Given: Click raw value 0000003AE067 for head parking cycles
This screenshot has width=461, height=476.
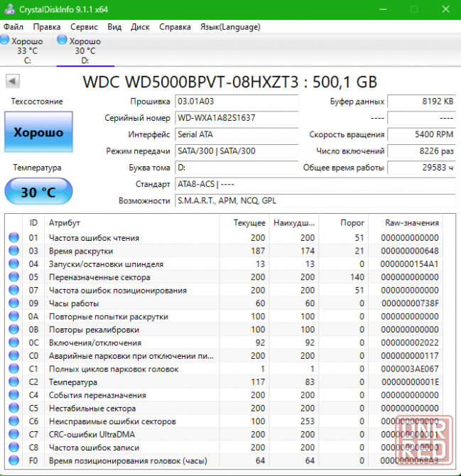Looking at the screenshot, I should pyautogui.click(x=410, y=369).
